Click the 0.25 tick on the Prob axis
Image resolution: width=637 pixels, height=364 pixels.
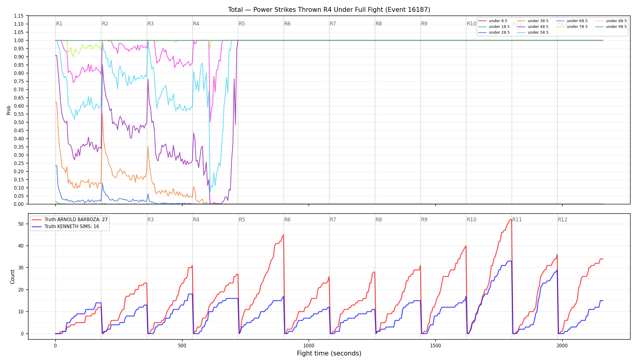point(19,163)
